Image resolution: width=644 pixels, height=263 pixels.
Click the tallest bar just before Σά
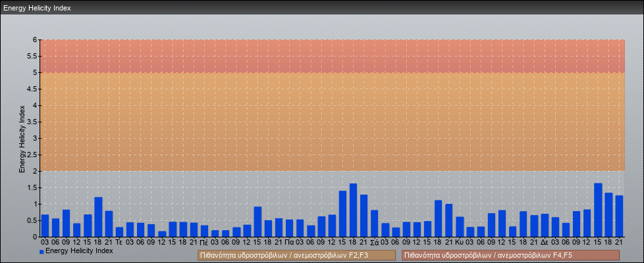click(x=353, y=210)
